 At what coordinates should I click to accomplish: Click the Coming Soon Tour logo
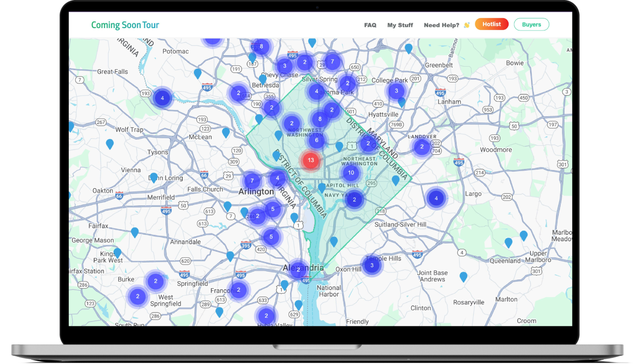point(125,25)
